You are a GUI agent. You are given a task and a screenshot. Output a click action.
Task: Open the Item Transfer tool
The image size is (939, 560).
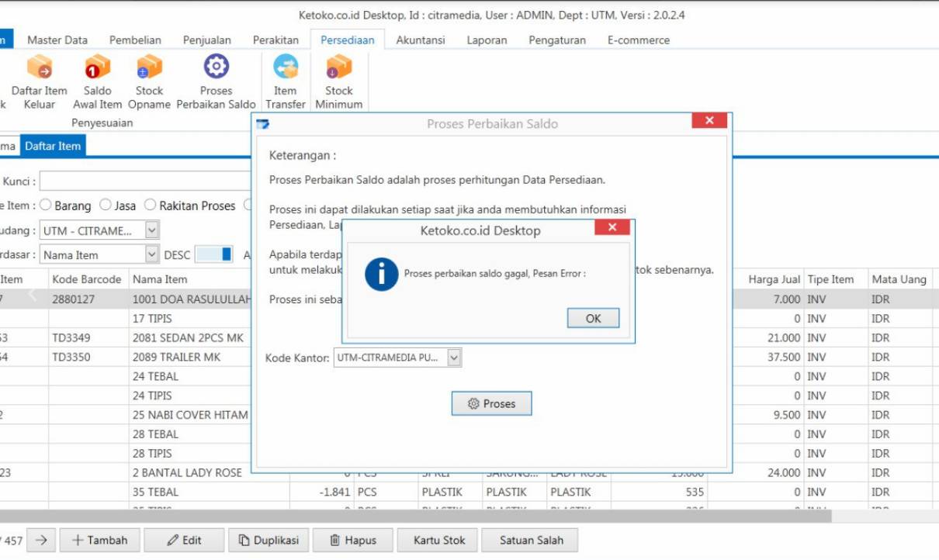point(286,68)
